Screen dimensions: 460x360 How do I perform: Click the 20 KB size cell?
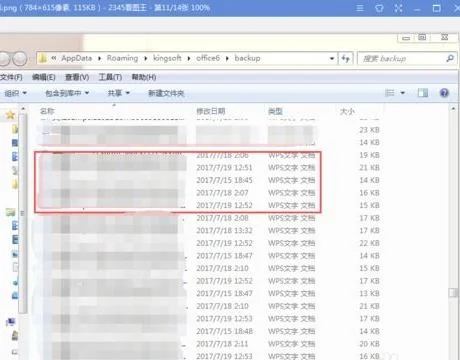(x=369, y=344)
